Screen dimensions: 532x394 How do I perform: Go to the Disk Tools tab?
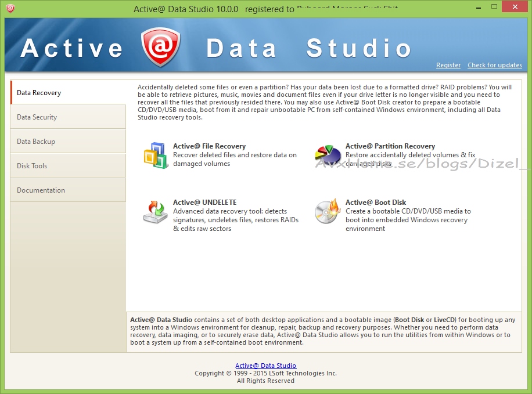(68, 166)
